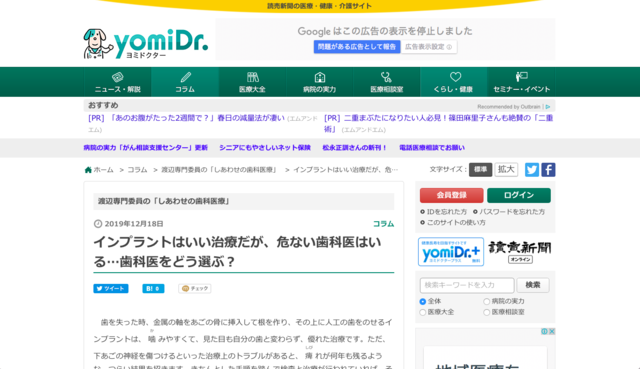The width and height of the screenshot is (640, 369).
Task: Click the ツイート tweet button
Action: click(111, 289)
